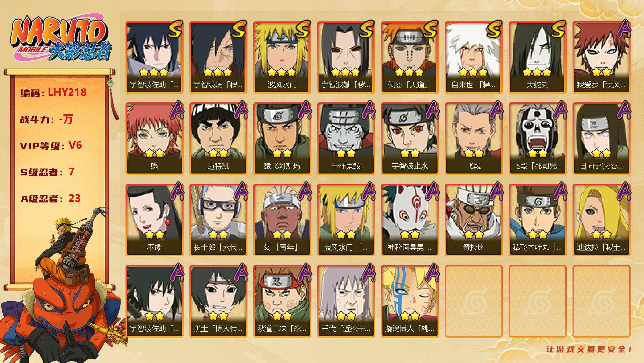This screenshot has width=644, height=363.
Task: Click the 编码 LHY218 account code
Action: 53,93
